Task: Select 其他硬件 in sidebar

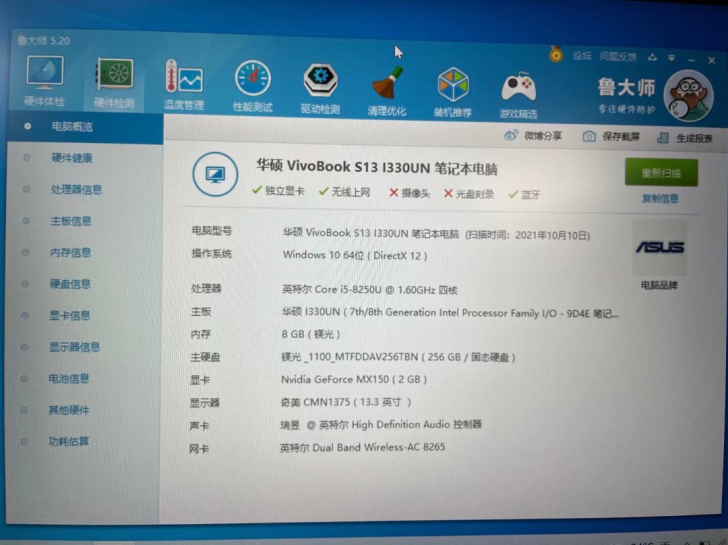Action: (x=68, y=410)
